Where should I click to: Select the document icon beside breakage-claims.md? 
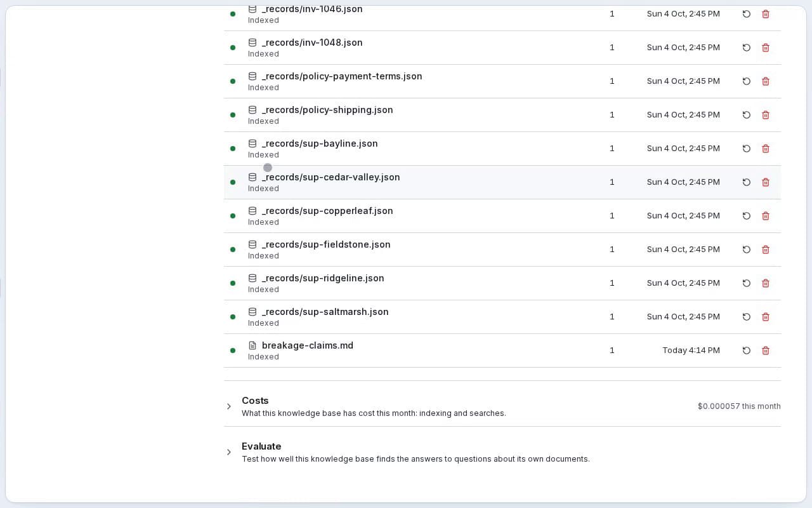pos(252,345)
